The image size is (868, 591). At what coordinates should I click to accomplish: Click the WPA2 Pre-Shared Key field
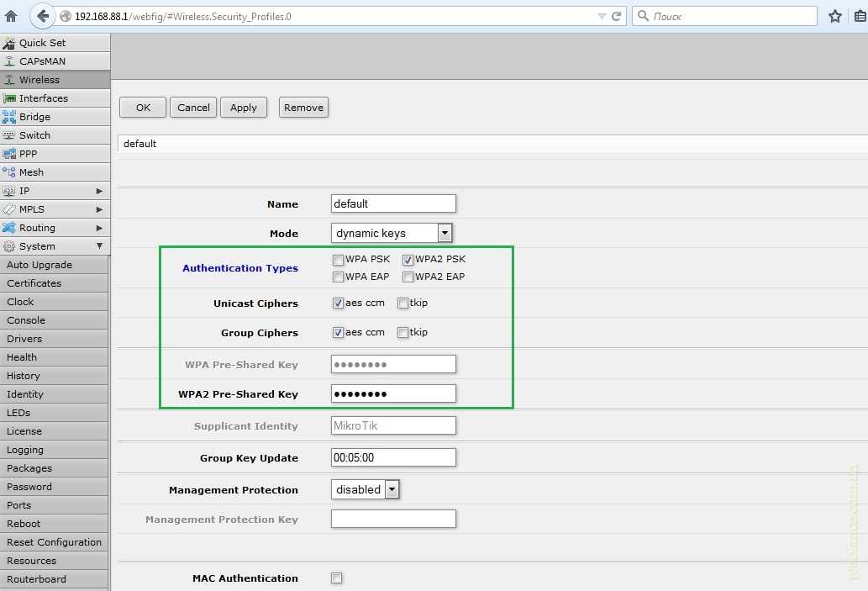point(393,393)
